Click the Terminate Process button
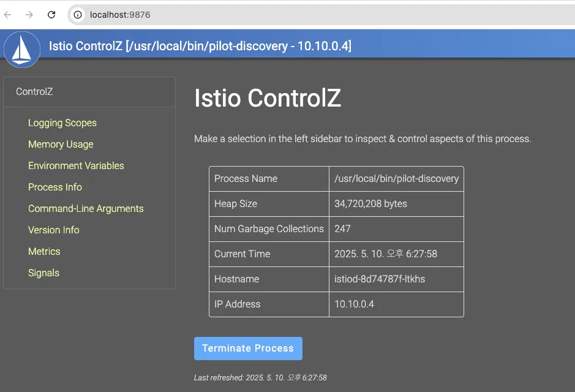 pyautogui.click(x=248, y=349)
